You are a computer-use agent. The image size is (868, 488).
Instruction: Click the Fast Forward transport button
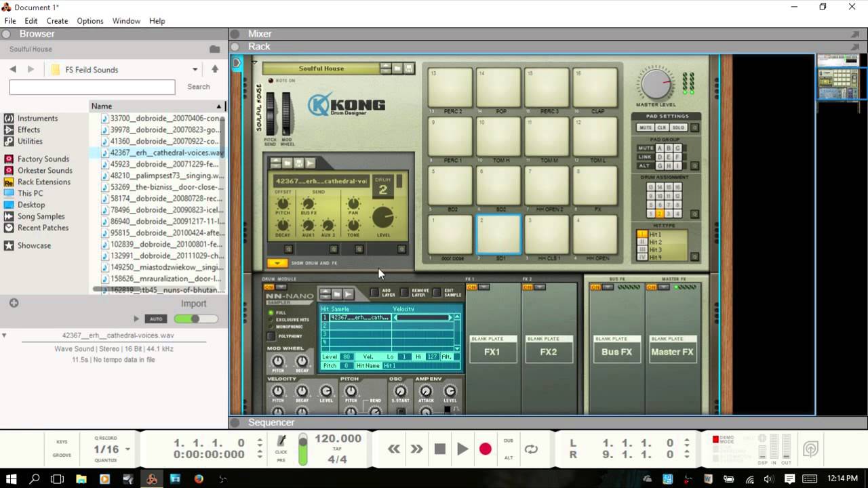(416, 449)
